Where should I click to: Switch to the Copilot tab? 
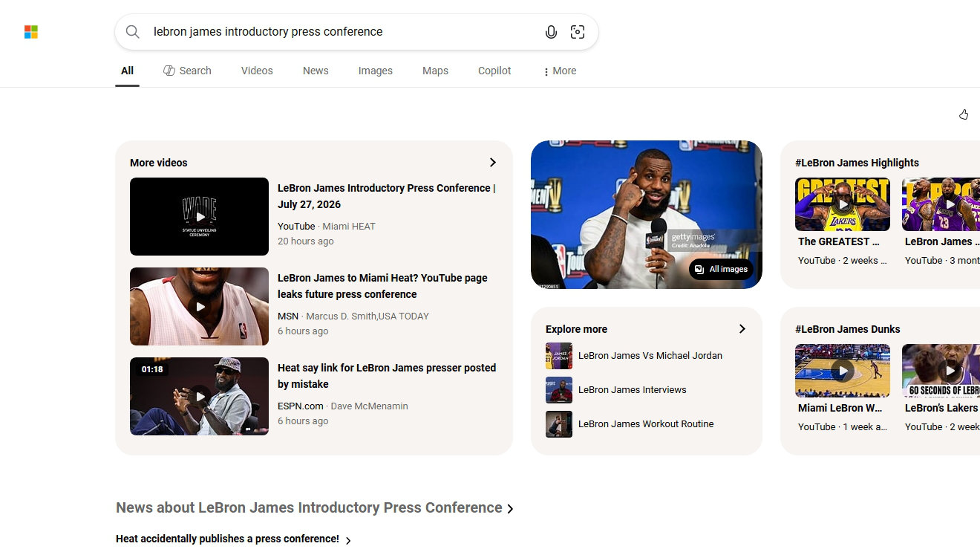494,71
